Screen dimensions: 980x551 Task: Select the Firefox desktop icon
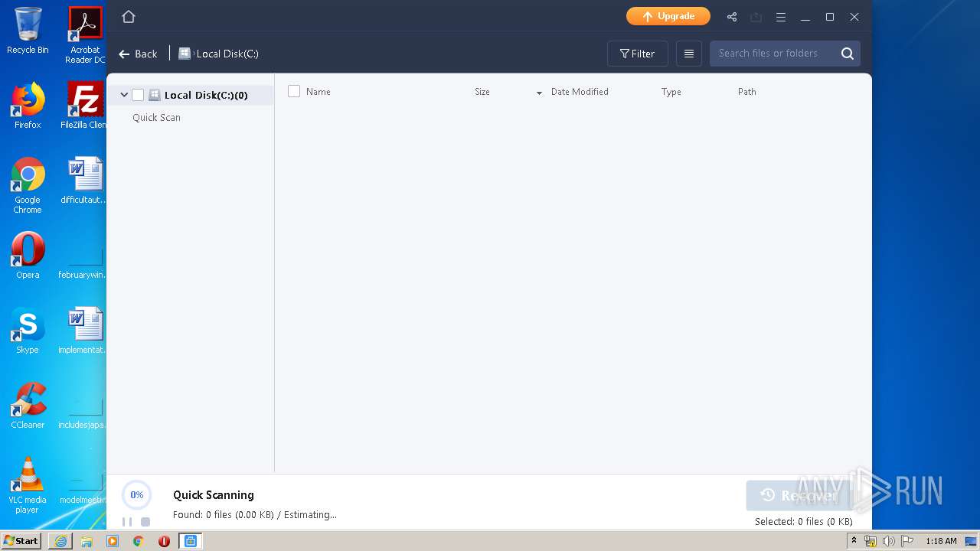point(28,106)
